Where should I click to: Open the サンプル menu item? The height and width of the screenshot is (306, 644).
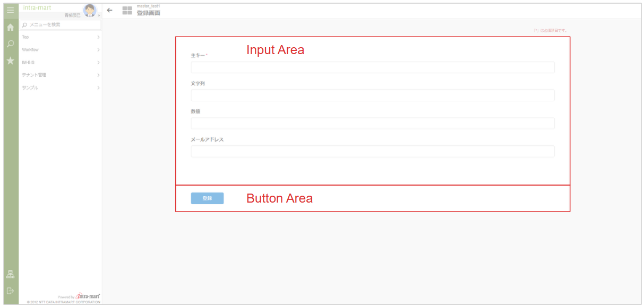pos(30,88)
